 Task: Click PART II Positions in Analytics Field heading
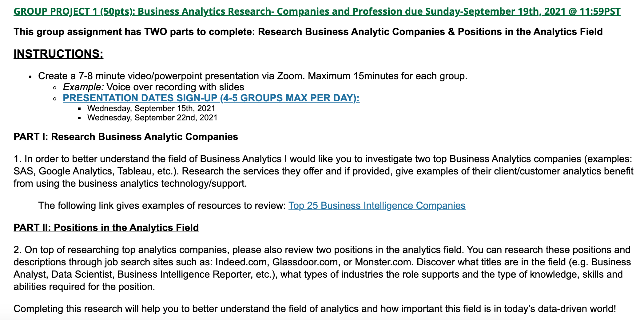106,228
